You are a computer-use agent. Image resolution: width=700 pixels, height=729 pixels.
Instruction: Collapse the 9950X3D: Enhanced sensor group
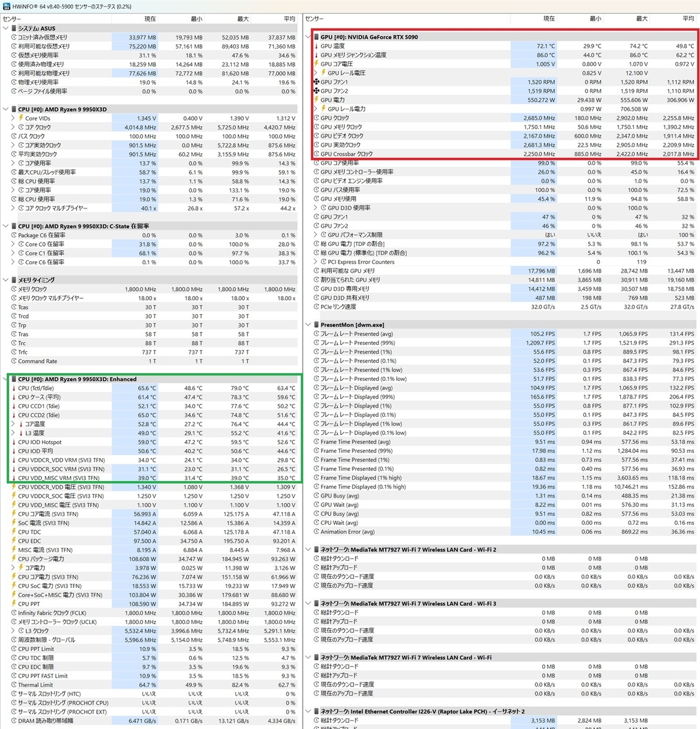point(6,379)
